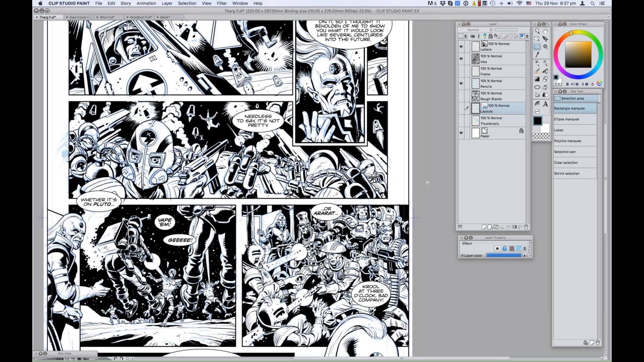This screenshot has width=644, height=362.
Task: Toggle the border effect in Layer Property
Action: (x=497, y=248)
